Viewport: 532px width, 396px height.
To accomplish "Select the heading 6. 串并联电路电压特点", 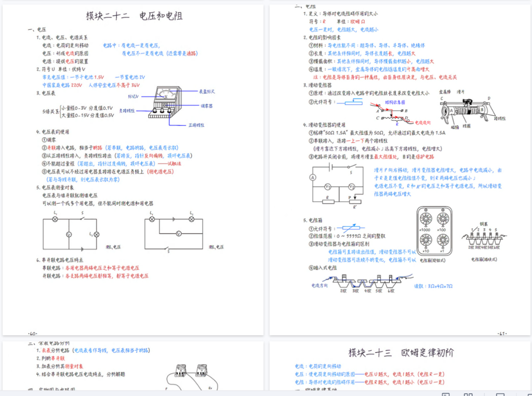I will [x=60, y=260].
